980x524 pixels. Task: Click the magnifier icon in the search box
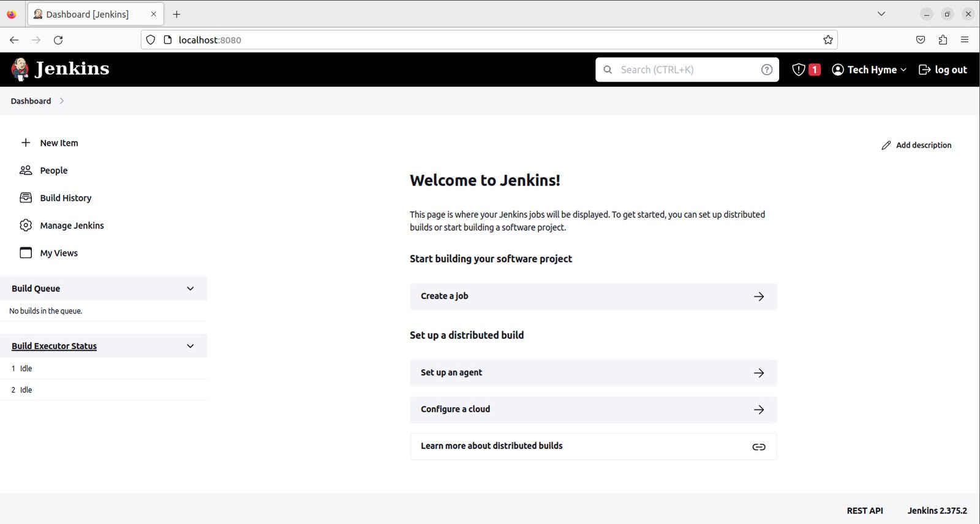[x=608, y=70]
